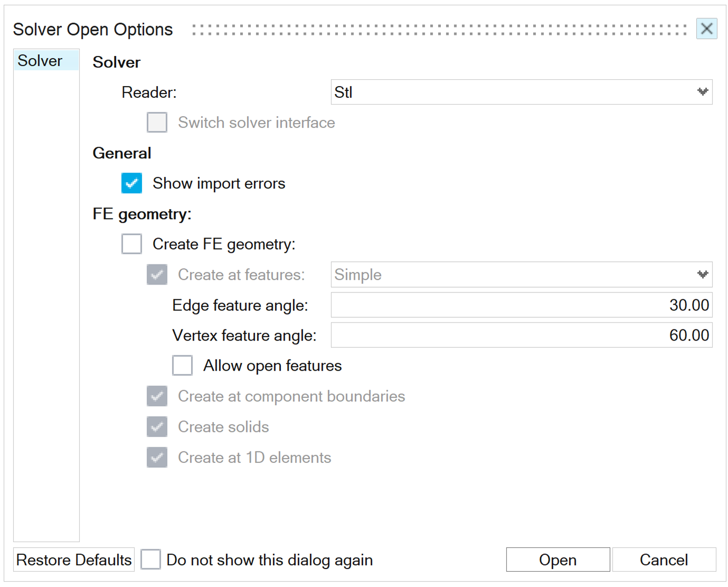728x587 pixels.
Task: Toggle Create at 1D elements checkbox
Action: [x=157, y=457]
